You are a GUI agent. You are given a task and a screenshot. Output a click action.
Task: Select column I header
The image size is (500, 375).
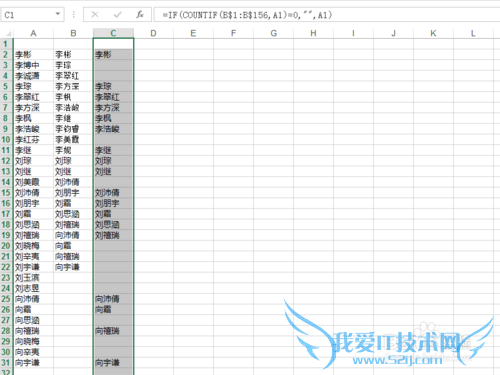pos(353,33)
